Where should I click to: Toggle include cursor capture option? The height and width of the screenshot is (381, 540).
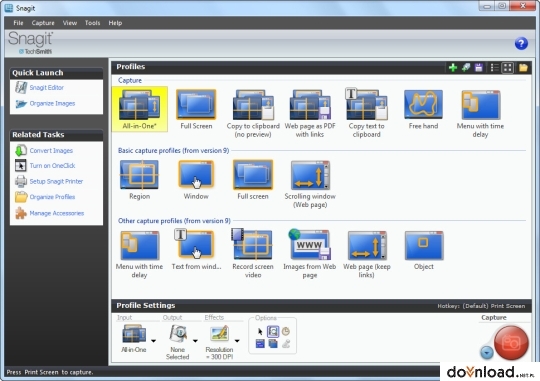(260, 331)
